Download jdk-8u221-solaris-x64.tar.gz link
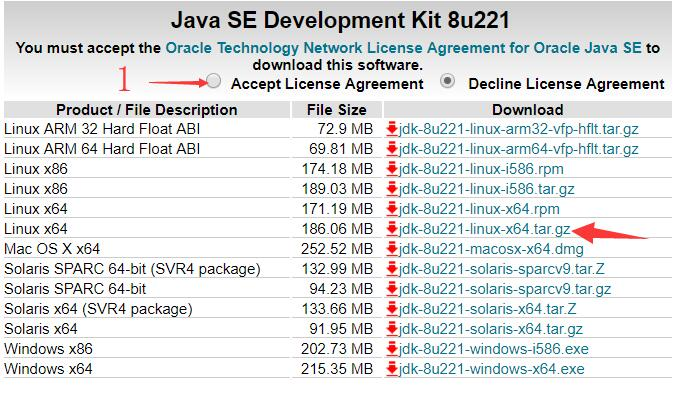Screen dimensions: 674x399 pyautogui.click(x=491, y=329)
